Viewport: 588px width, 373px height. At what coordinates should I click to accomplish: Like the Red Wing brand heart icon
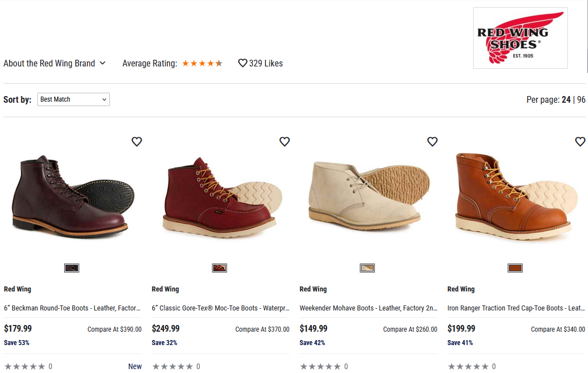(243, 64)
